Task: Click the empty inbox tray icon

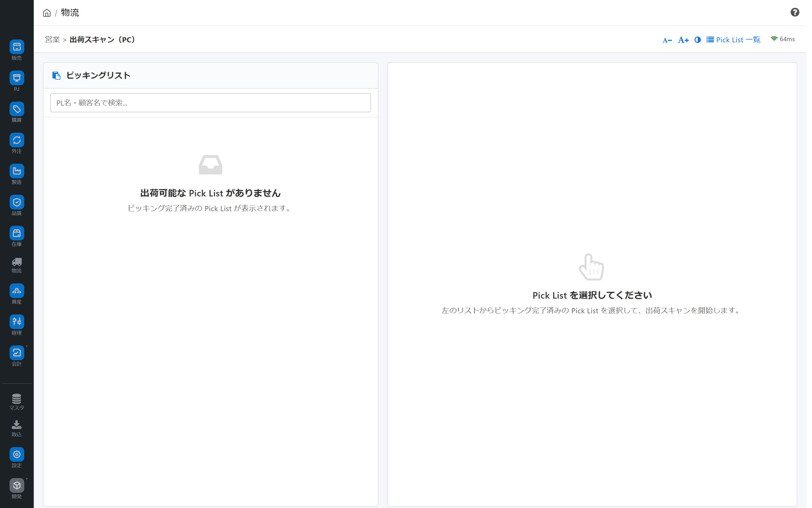Action: (x=210, y=165)
